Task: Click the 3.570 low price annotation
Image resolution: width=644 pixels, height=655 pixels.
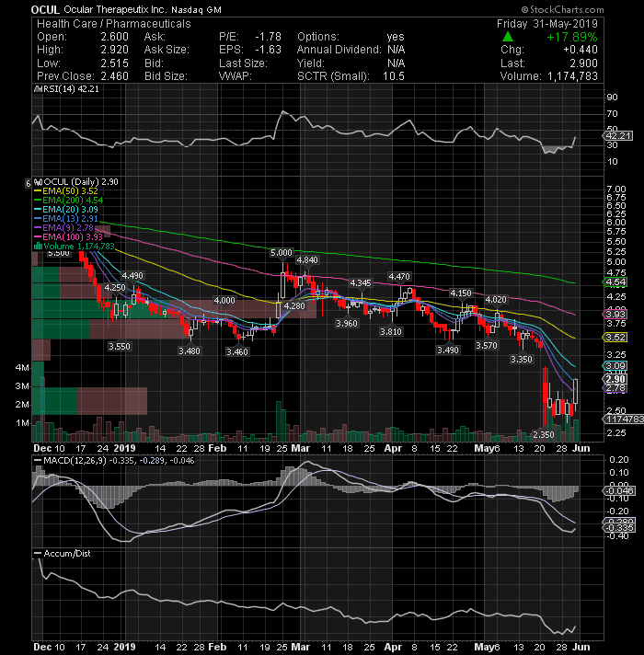Action: point(487,346)
